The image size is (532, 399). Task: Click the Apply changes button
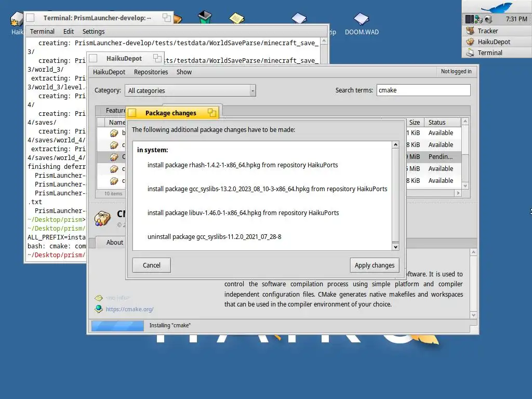pyautogui.click(x=374, y=265)
